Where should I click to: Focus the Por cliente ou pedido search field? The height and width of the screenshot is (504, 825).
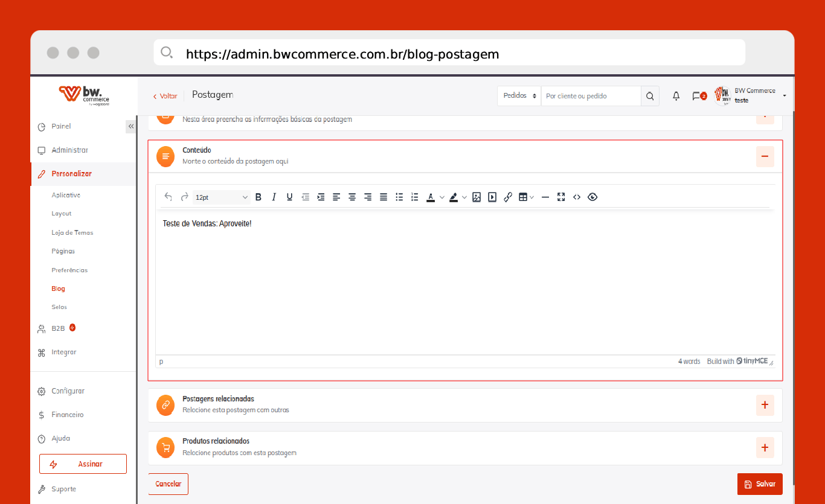(591, 96)
